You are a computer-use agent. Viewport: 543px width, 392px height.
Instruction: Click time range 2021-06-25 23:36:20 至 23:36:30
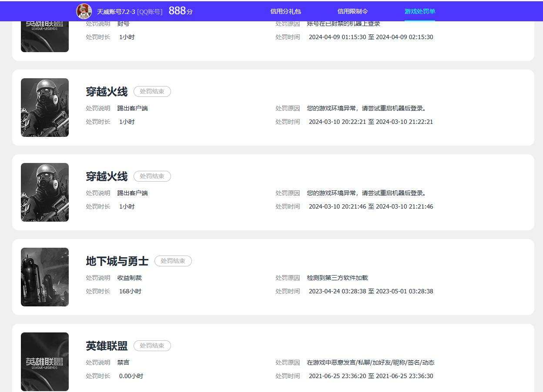[371, 376]
